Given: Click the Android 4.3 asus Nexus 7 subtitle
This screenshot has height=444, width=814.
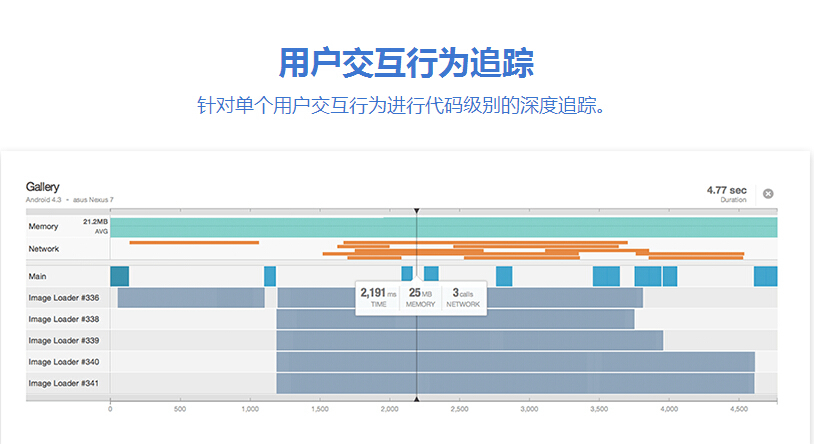Looking at the screenshot, I should click(70, 200).
